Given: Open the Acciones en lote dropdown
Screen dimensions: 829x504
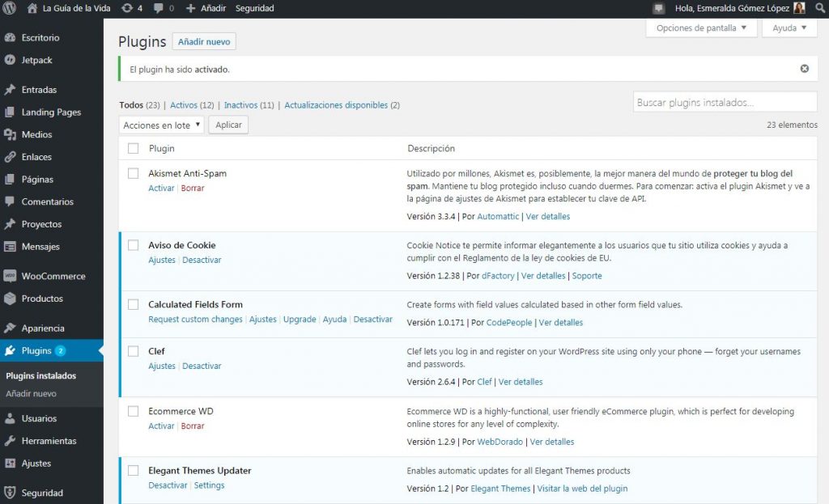Looking at the screenshot, I should (161, 125).
